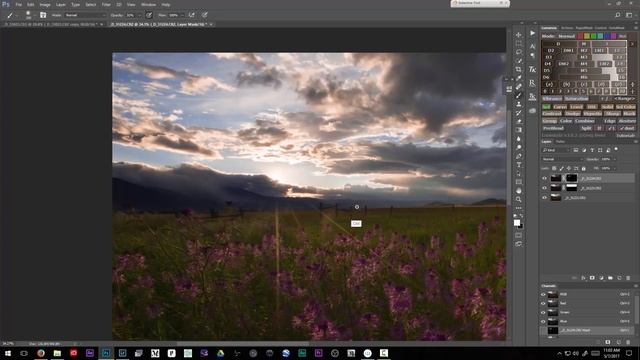Select the Gradient tool
Image resolution: width=640 pixels, height=360 pixels.
(x=518, y=130)
